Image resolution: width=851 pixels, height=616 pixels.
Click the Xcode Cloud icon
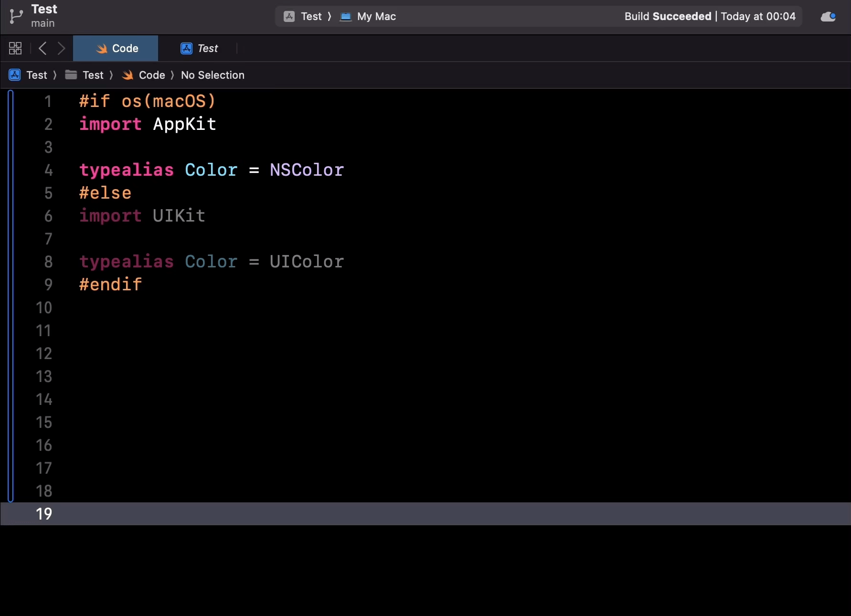[x=828, y=17]
